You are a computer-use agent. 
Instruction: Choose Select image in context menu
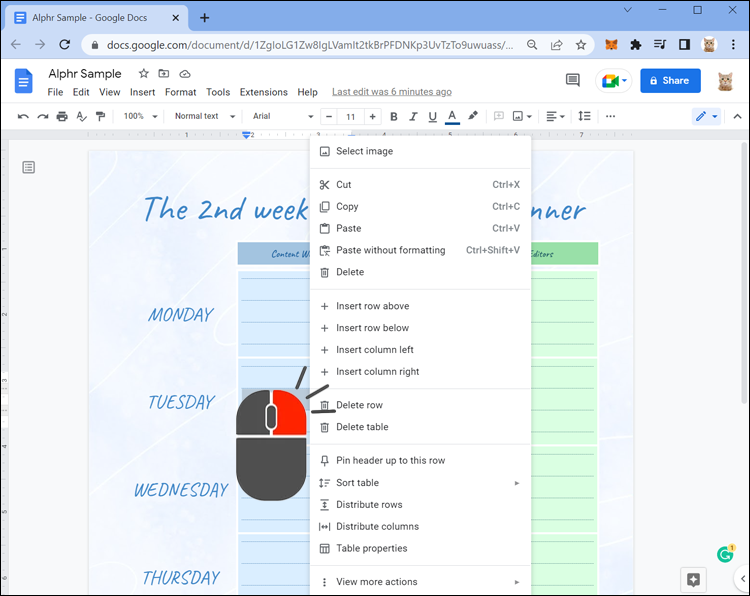click(420, 151)
